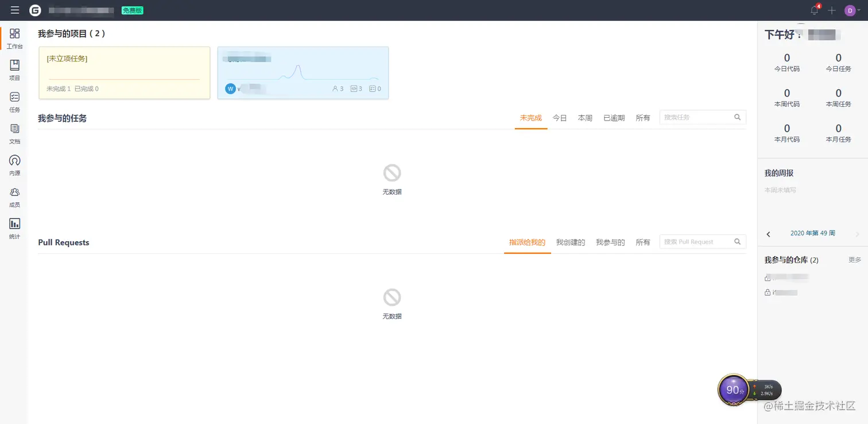The width and height of the screenshot is (868, 424).
Task: Click the 我参与的项目 ( 2 ) heading
Action: coord(72,34)
